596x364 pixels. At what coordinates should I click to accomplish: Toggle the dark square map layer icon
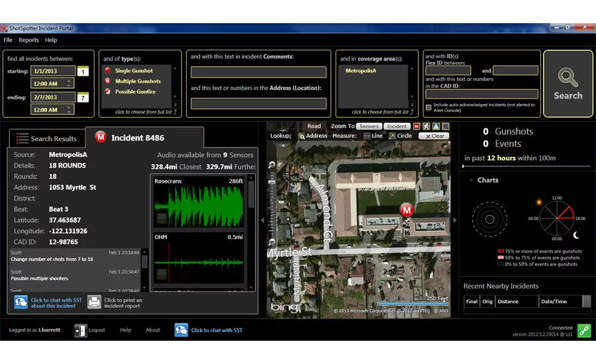446,126
